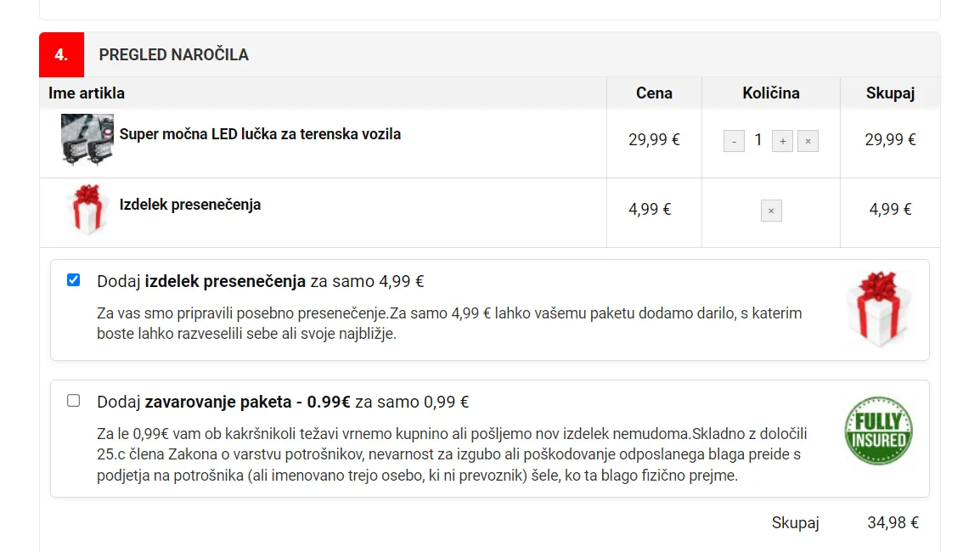The height and width of the screenshot is (552, 980).
Task: Open Izdelek presenečenja product name
Action: 190,205
